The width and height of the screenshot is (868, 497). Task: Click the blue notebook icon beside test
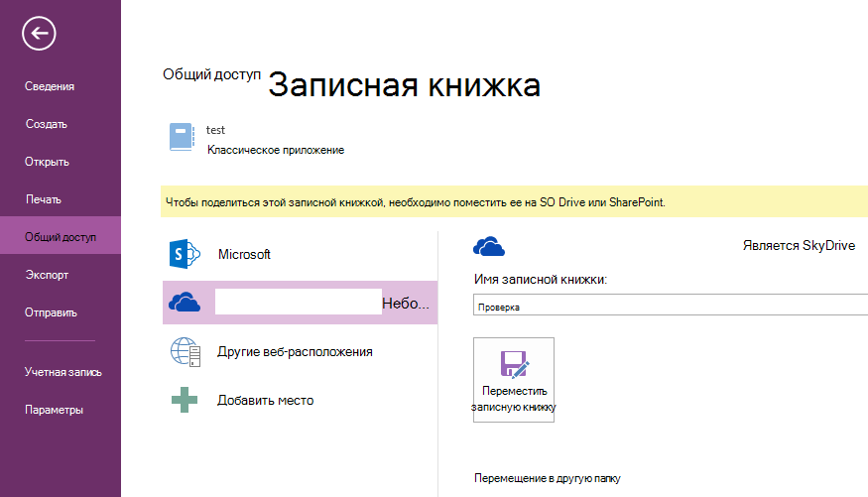pos(182,137)
